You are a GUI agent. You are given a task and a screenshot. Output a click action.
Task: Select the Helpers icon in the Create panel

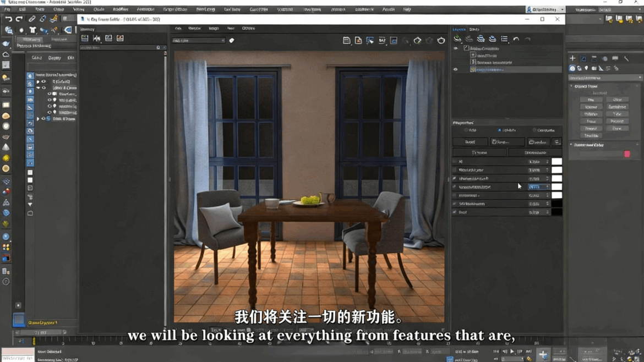click(x=601, y=69)
